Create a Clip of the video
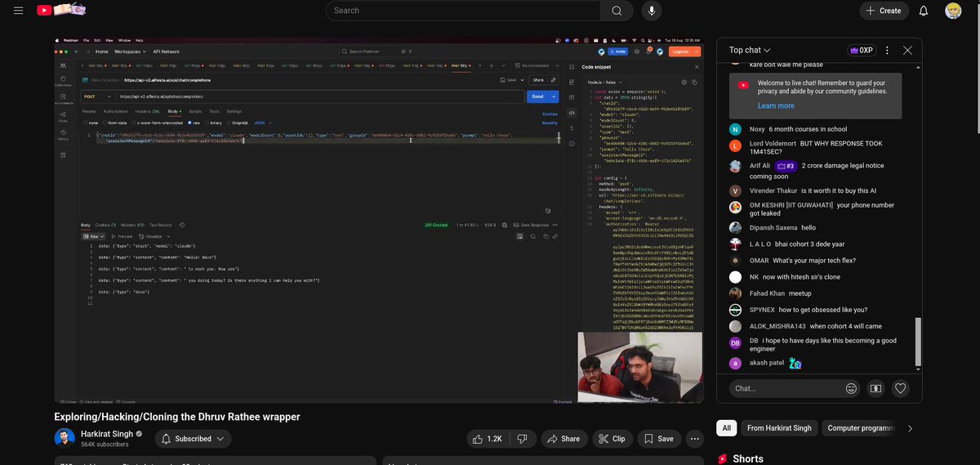Image resolution: width=980 pixels, height=465 pixels. pyautogui.click(x=611, y=439)
